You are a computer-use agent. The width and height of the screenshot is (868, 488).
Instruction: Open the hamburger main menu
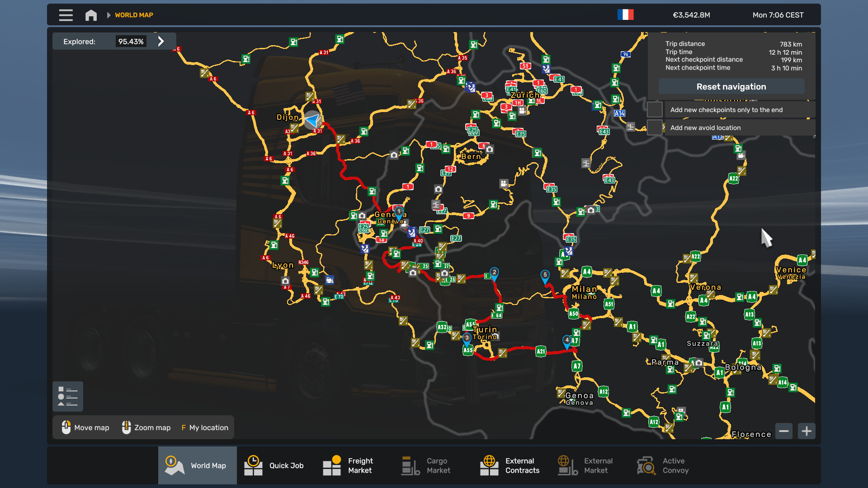[66, 15]
